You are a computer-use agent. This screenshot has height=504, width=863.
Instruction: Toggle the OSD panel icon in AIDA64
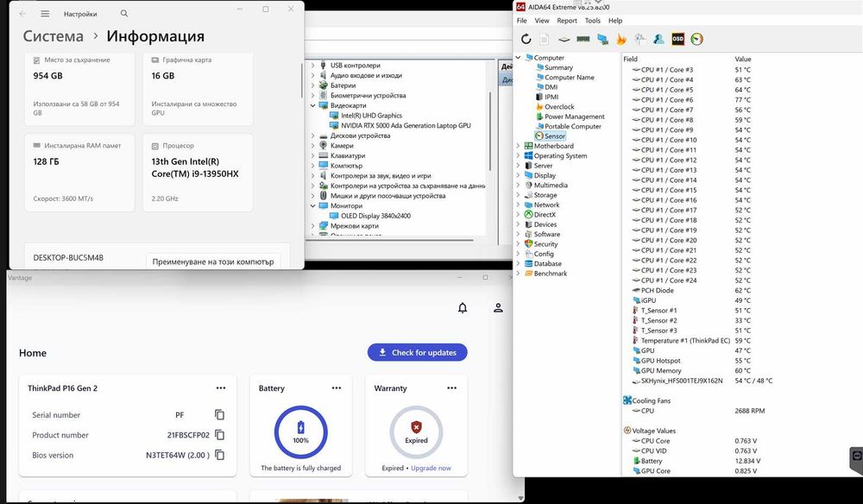pos(677,39)
